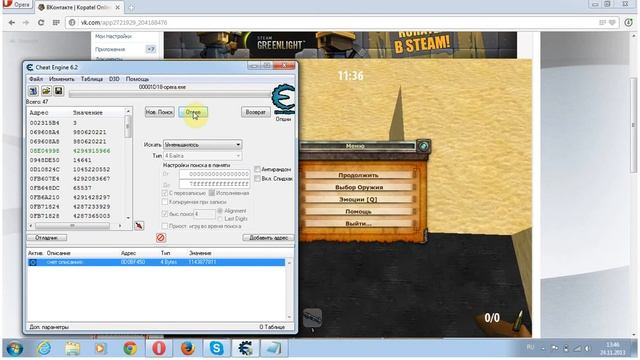This screenshot has width=640, height=360.
Task: Select the Last Digits radio button
Action: pos(220,219)
